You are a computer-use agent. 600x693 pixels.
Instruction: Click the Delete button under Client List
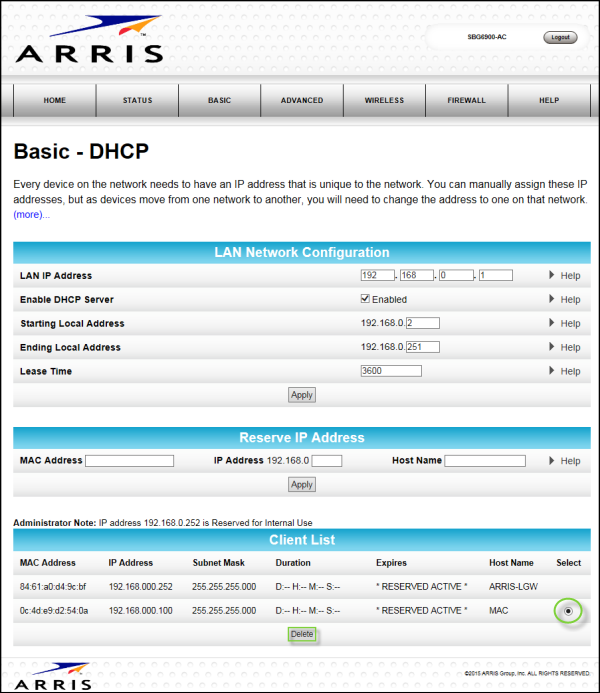301,634
